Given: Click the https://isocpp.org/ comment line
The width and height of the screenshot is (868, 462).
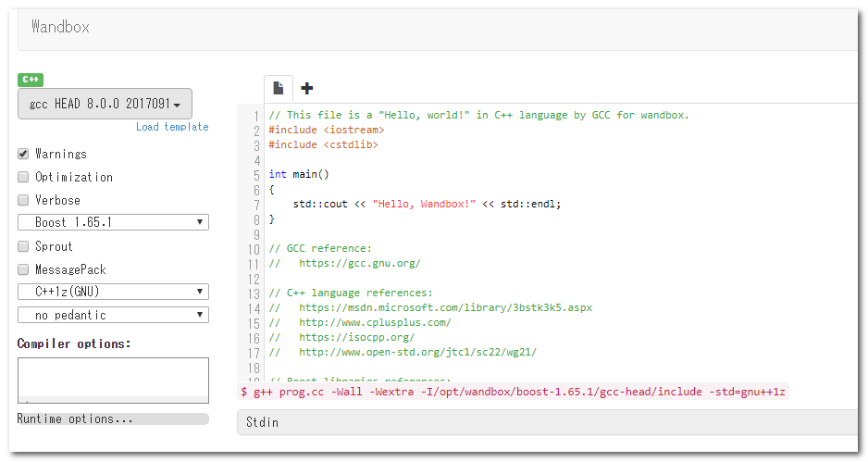Looking at the screenshot, I should (x=341, y=337).
